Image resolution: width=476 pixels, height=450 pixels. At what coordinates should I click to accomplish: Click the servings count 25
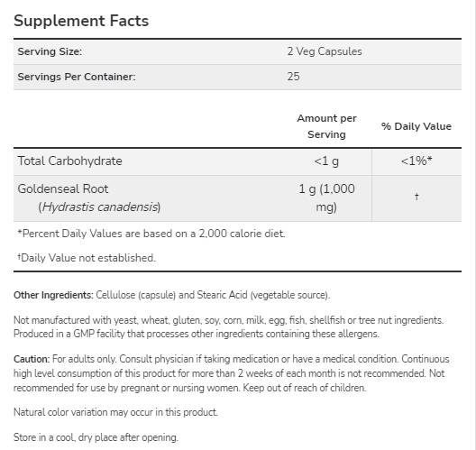(293, 77)
